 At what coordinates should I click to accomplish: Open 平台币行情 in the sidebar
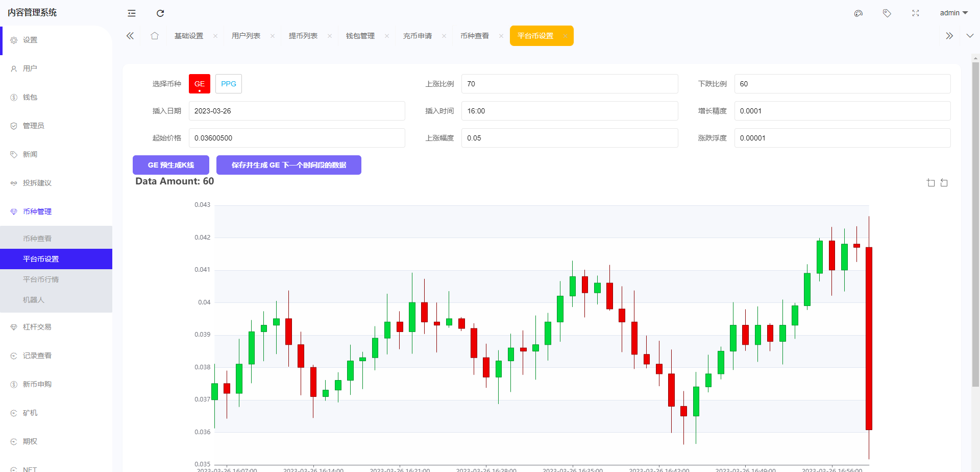tap(41, 279)
